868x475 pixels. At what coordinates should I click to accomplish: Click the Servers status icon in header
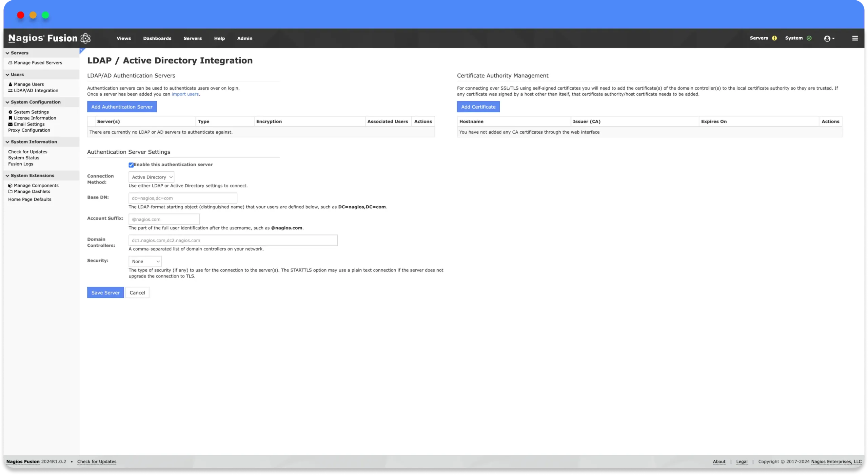[x=774, y=38]
